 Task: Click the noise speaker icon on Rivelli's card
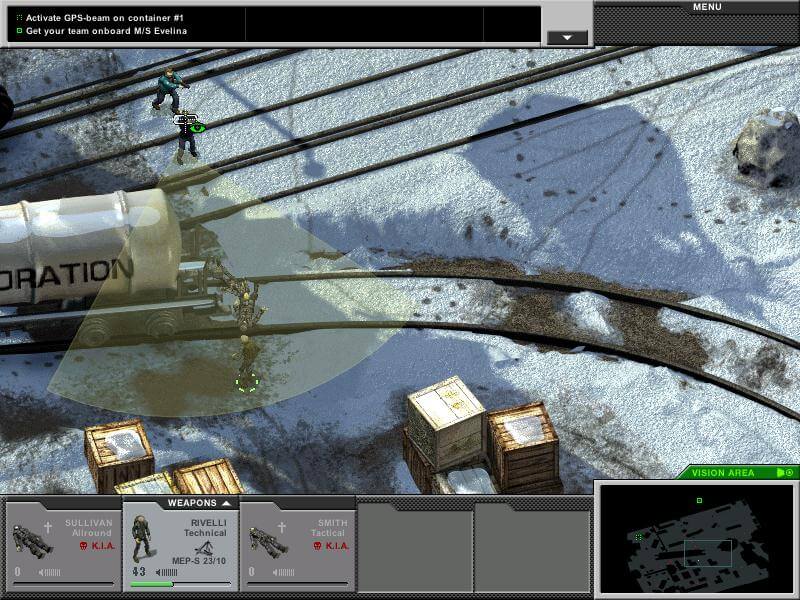(167, 572)
